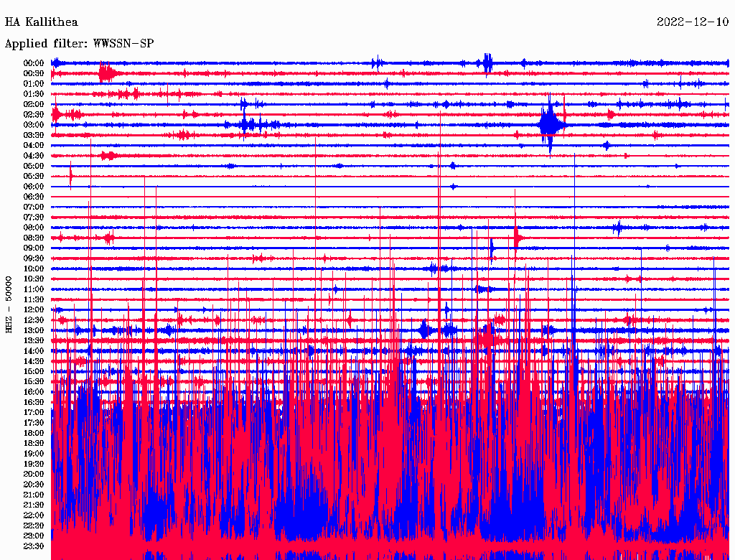
Task: Select the 06:30 time label
Action: [x=34, y=197]
